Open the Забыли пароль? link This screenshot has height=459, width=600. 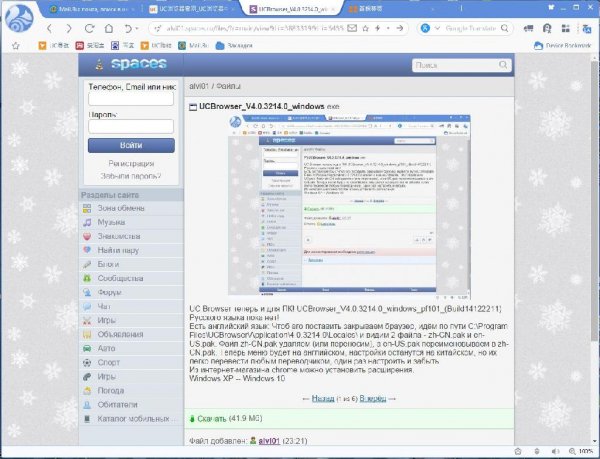131,176
